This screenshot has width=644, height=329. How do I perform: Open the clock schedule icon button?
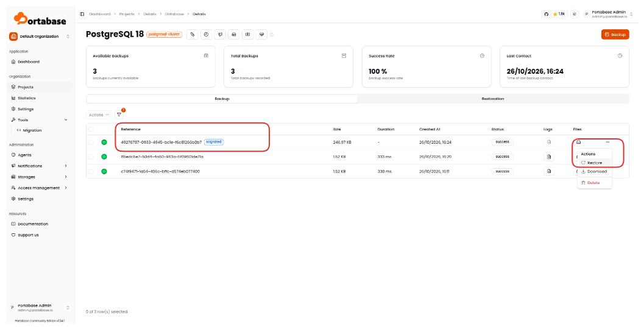[206, 35]
